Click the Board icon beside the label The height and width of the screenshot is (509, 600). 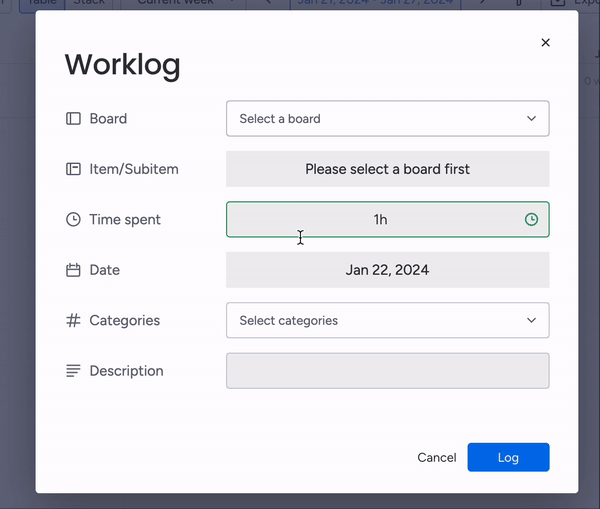pos(73,119)
